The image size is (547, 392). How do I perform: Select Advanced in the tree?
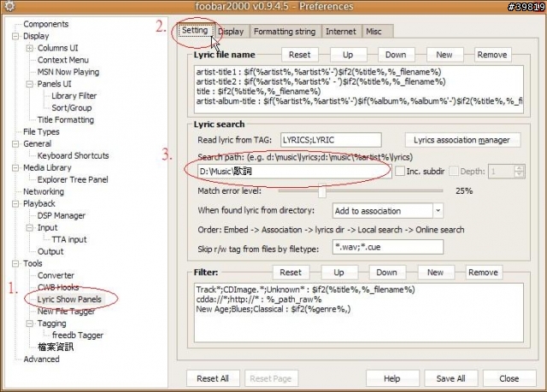tap(41, 360)
